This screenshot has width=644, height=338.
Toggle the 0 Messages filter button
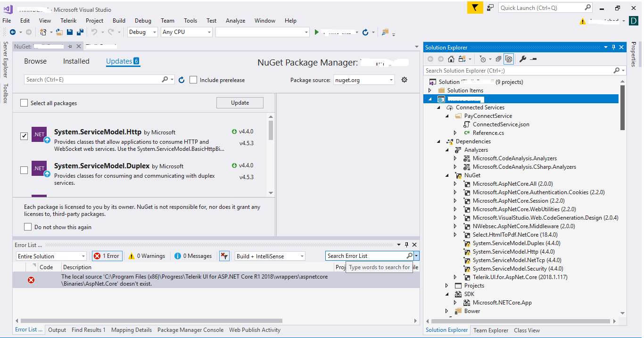tap(193, 256)
